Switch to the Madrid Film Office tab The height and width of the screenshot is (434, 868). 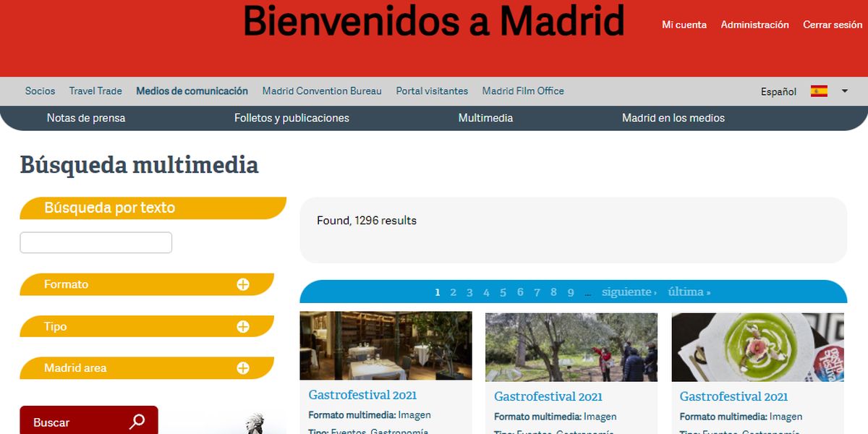point(523,90)
